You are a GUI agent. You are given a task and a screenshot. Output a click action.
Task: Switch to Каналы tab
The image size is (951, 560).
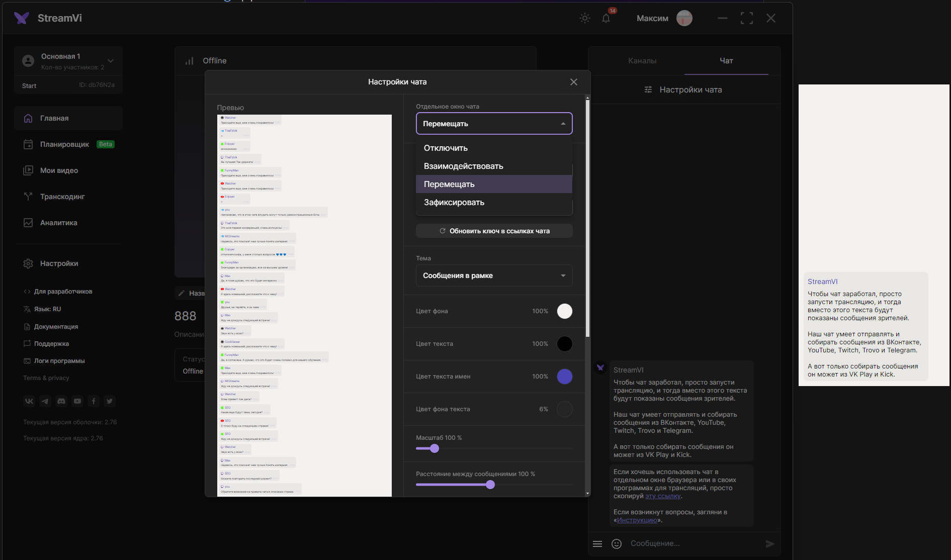(x=642, y=61)
